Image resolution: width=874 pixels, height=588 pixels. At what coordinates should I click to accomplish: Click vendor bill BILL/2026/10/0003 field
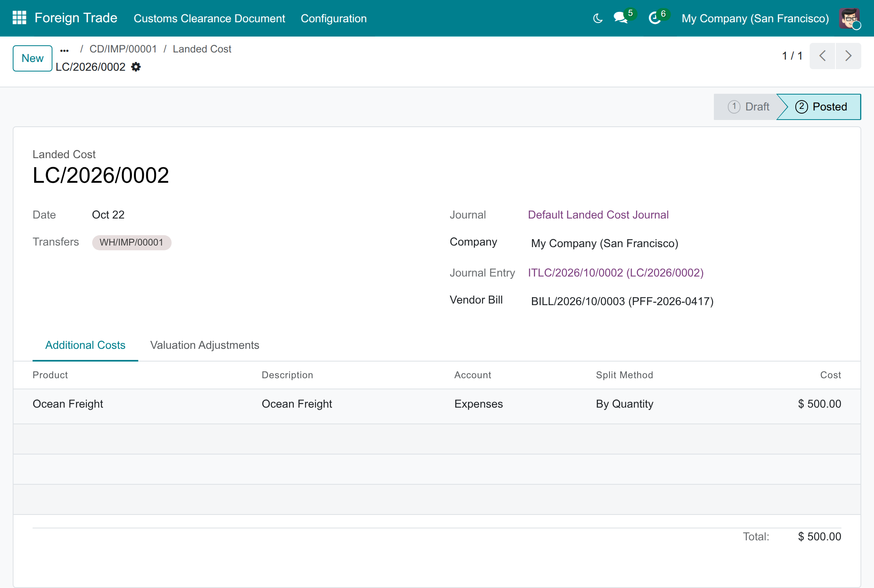pyautogui.click(x=622, y=301)
